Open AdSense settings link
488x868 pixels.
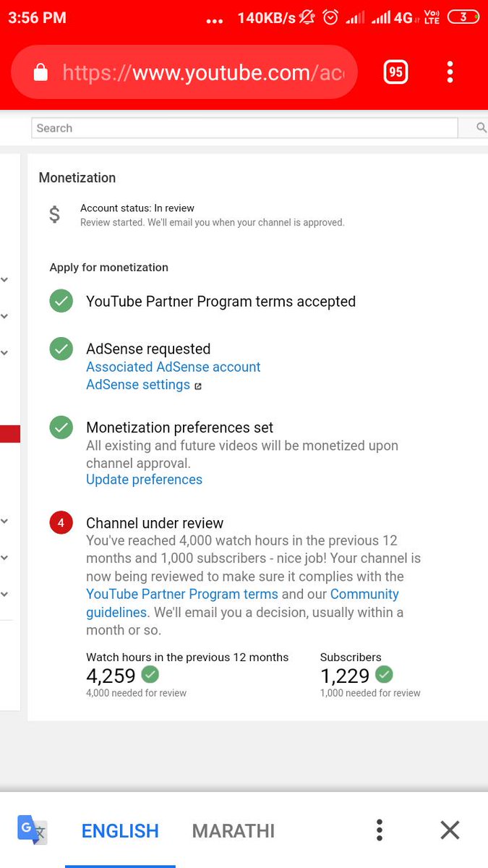point(138,385)
